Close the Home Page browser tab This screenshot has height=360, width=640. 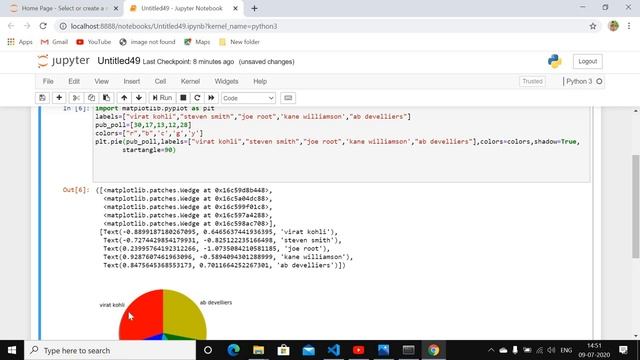[x=116, y=8]
